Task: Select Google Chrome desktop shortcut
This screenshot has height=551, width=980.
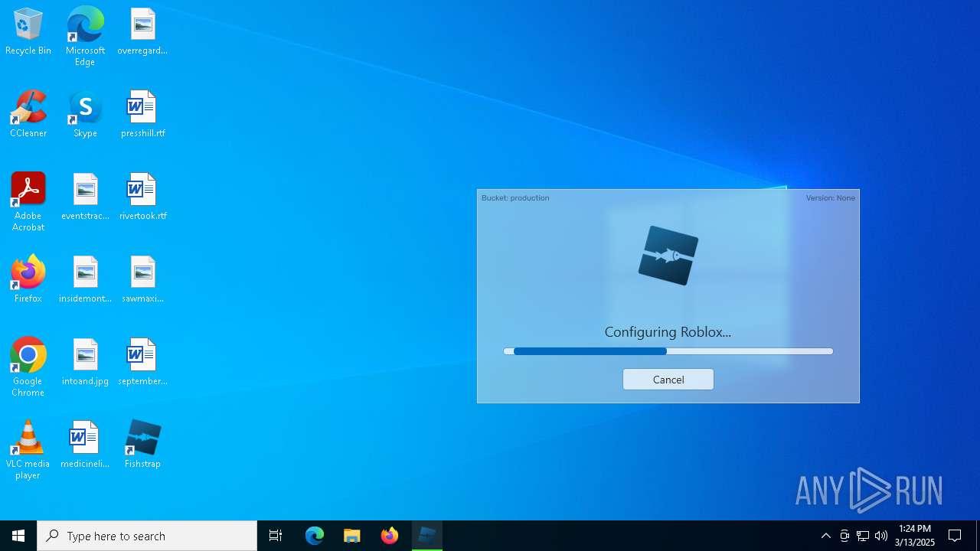Action: pos(28,367)
